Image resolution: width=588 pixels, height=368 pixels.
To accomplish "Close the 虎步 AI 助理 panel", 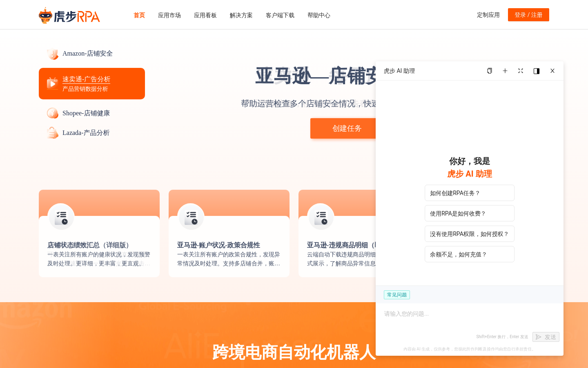I will [x=552, y=71].
